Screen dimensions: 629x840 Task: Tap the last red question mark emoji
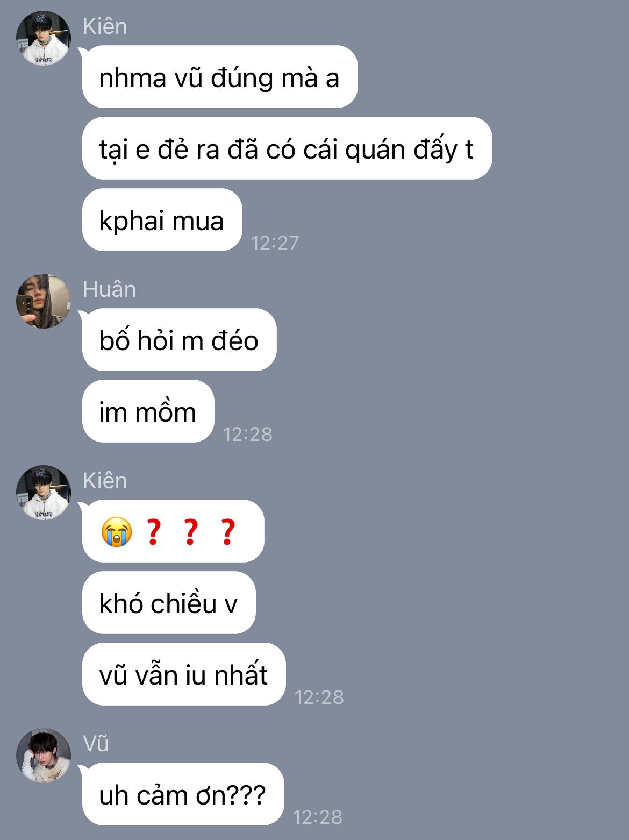tap(228, 531)
